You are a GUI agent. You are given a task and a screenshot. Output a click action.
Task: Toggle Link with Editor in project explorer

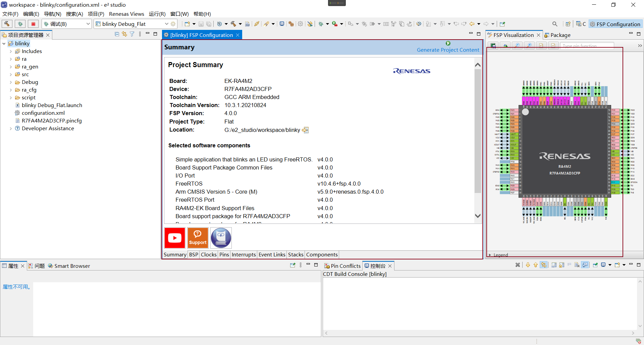(x=124, y=34)
